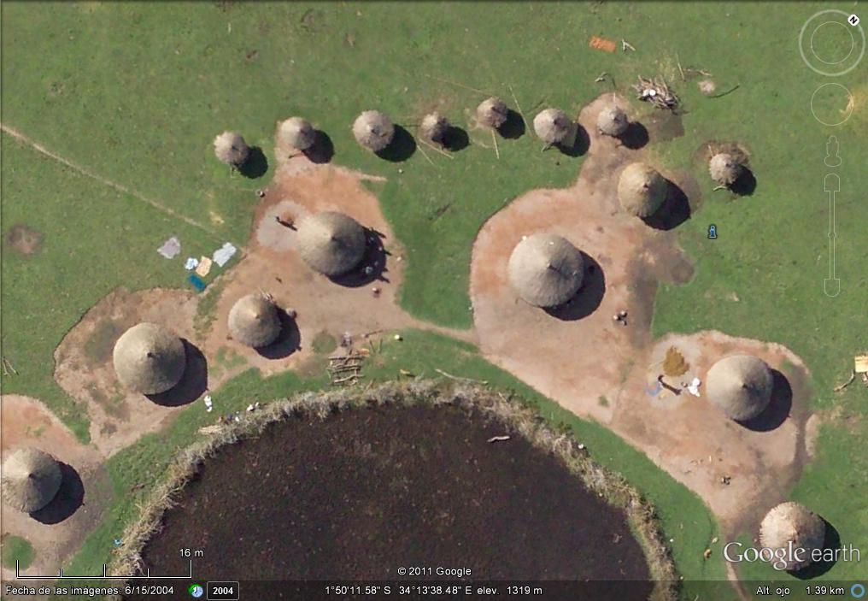
Task: Click the streaming status ring indicator
Action: tap(858, 591)
